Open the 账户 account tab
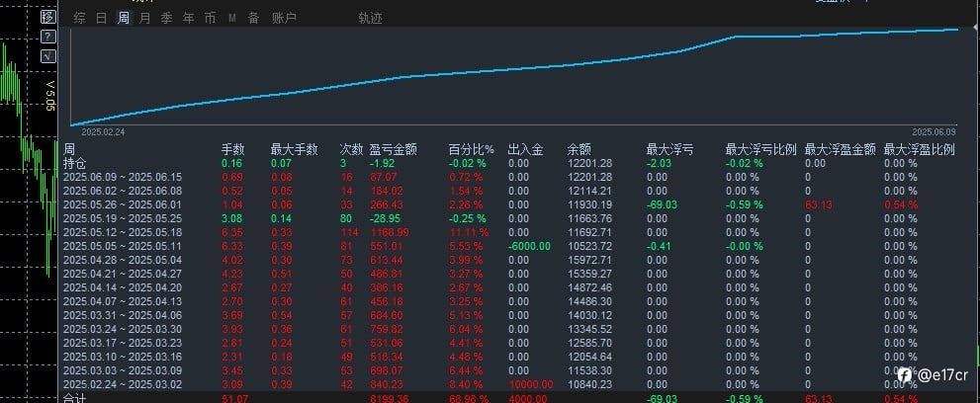 click(284, 18)
